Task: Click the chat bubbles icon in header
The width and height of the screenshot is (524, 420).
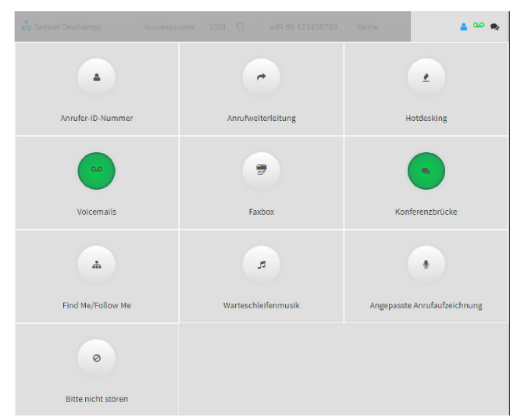Action: click(x=494, y=27)
